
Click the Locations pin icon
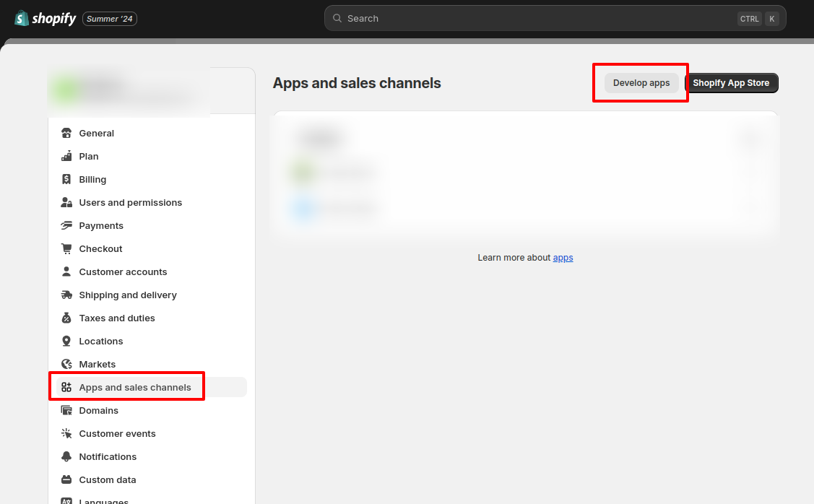66,341
